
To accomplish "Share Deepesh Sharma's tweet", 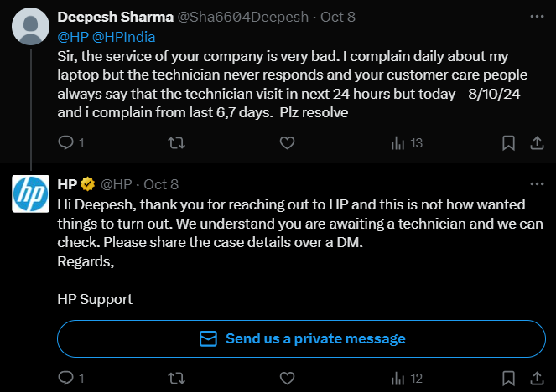I will (x=536, y=143).
